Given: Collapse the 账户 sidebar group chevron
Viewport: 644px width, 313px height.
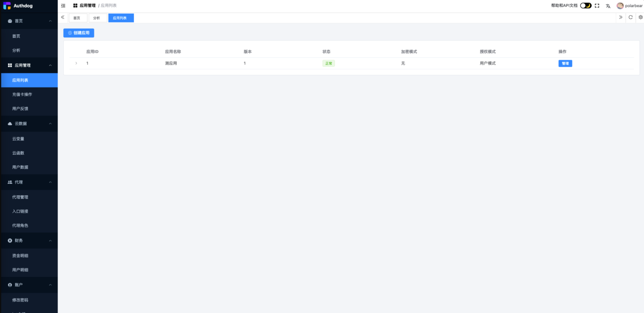Looking at the screenshot, I should point(50,285).
